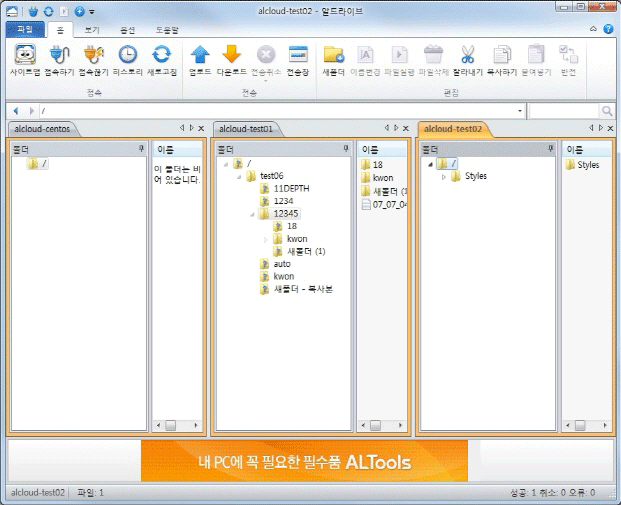Screen dimensions: 621x505
Task: Click alcloud-test02 file list scrollbar left arrow
Action: point(568,425)
